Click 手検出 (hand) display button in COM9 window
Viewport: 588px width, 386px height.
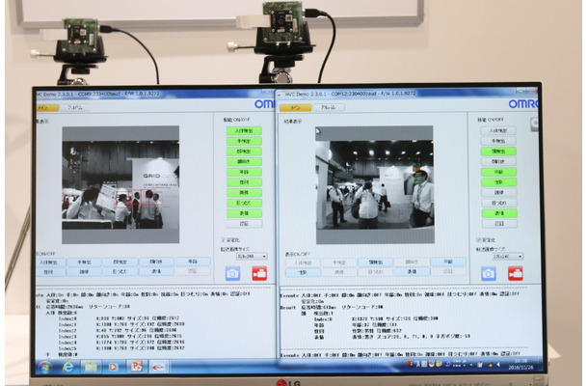(x=84, y=262)
